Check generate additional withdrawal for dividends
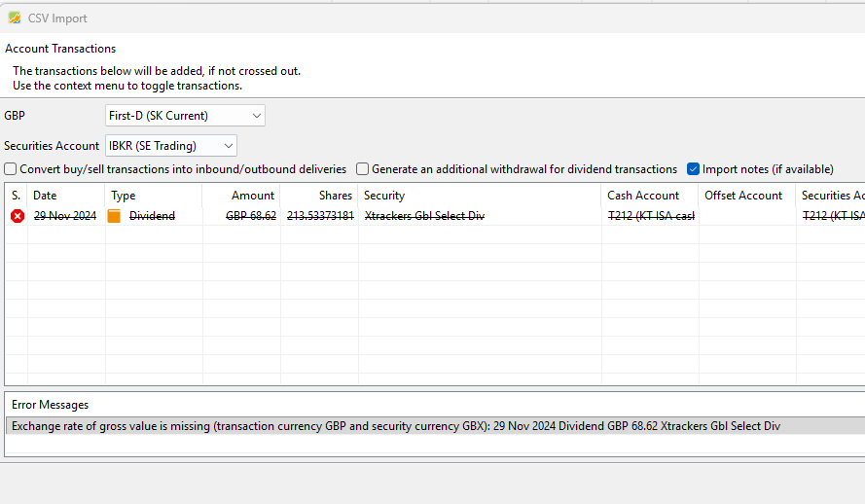865x504 pixels. tap(362, 169)
